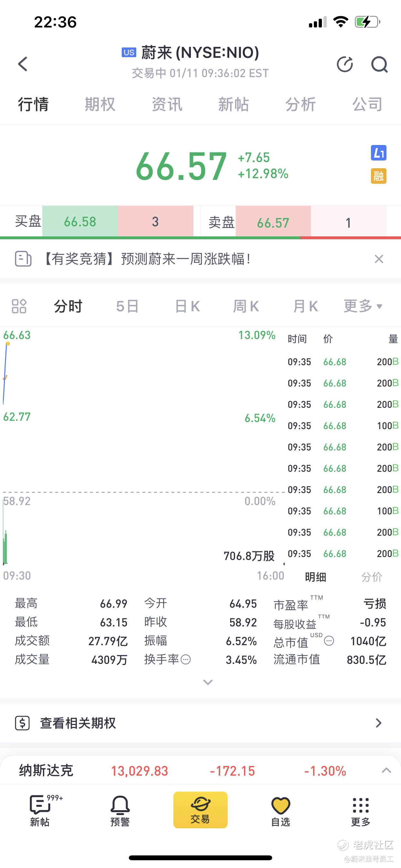Select 日K chart period
The height and width of the screenshot is (868, 401).
tap(187, 306)
